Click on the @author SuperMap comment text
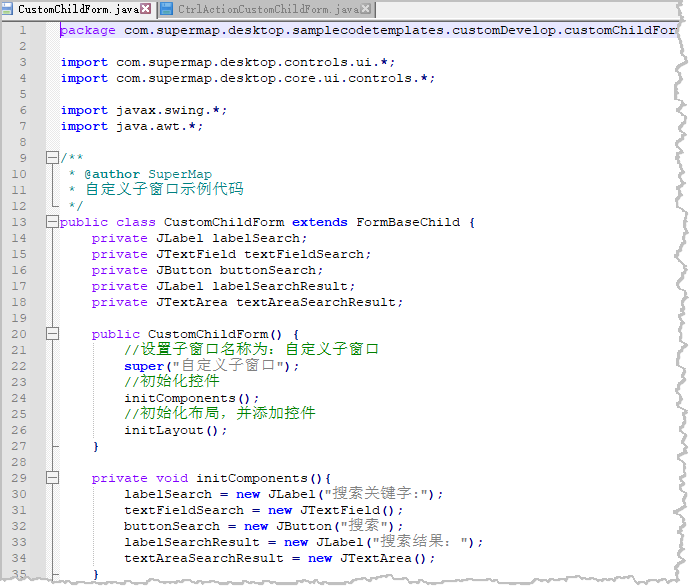696x588 pixels. [148, 174]
